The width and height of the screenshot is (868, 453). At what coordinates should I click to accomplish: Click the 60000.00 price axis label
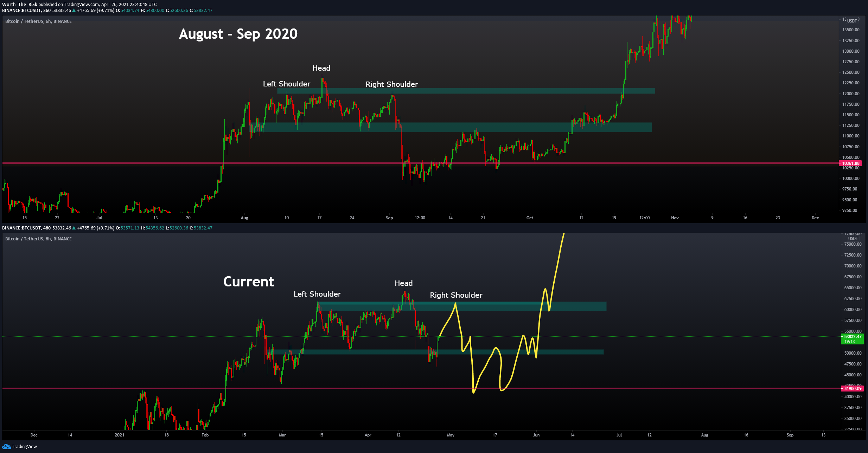click(853, 310)
